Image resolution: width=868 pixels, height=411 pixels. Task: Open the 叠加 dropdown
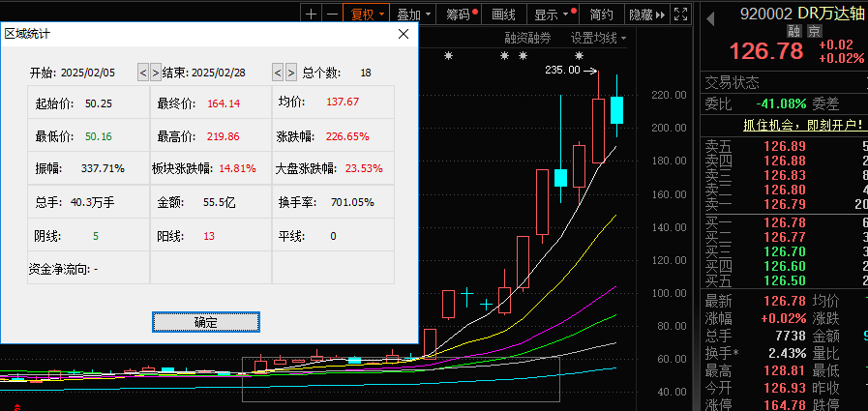[413, 15]
